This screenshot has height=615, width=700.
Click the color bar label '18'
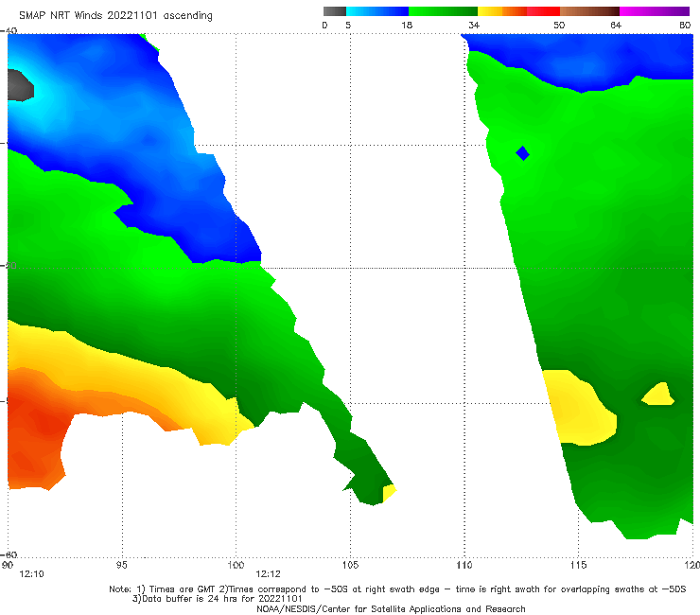pos(407,26)
